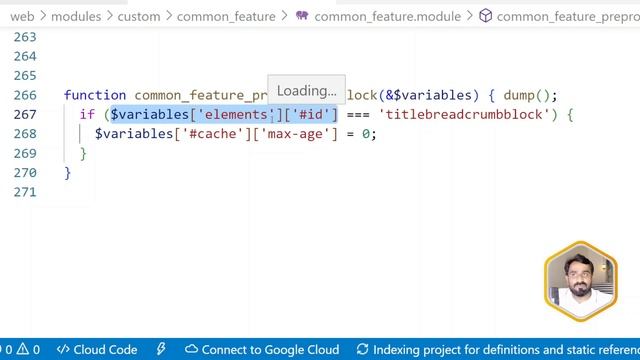Click '&$variables' parameter on line 266
The width and height of the screenshot is (640, 360).
pyautogui.click(x=428, y=95)
